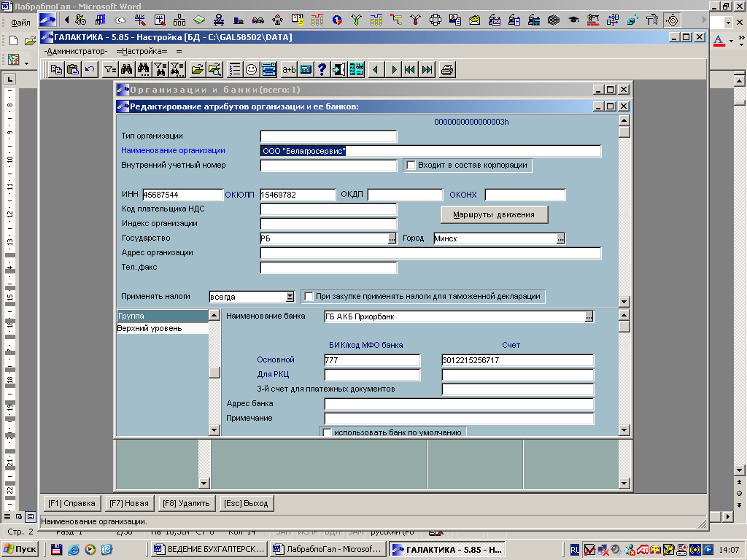Switch to 'ЛабрабпоГал - Microsof...' taskbar item
The height and width of the screenshot is (560, 747).
click(328, 549)
